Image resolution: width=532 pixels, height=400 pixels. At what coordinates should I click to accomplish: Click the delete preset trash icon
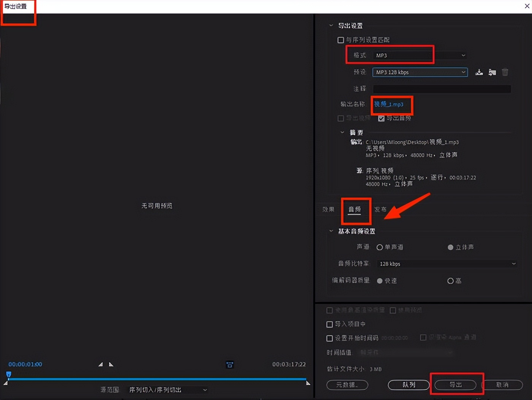point(505,72)
